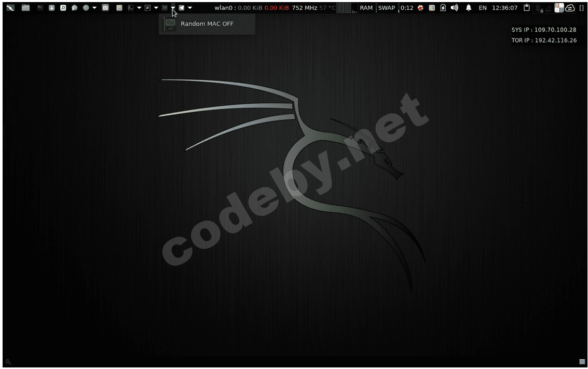Expand the arrow beside the terminal prompt launcher
Image resolution: width=588 pixels, height=369 pixels.
pos(139,7)
